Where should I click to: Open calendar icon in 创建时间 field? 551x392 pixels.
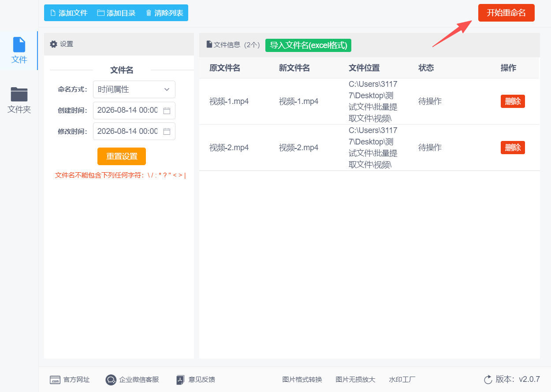pyautogui.click(x=167, y=111)
